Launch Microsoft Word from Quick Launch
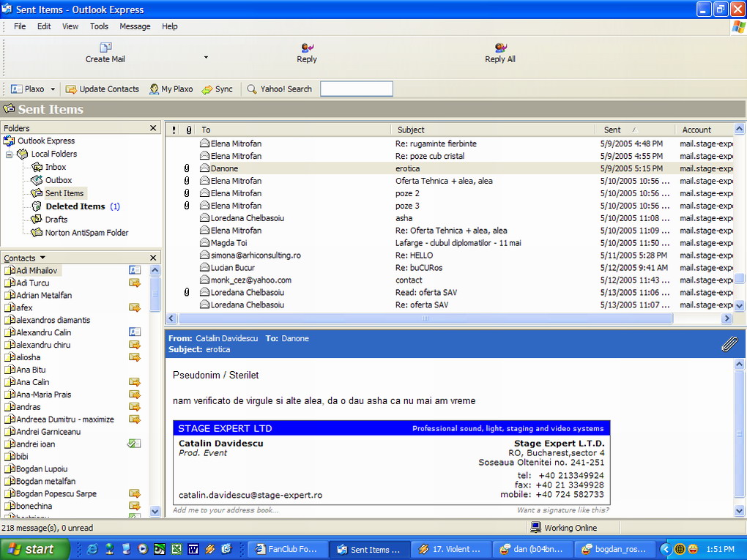This screenshot has height=560, width=747. (193, 549)
